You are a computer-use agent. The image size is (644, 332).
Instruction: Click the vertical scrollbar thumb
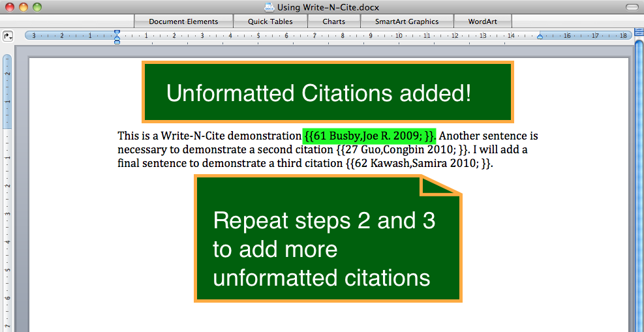click(x=639, y=185)
